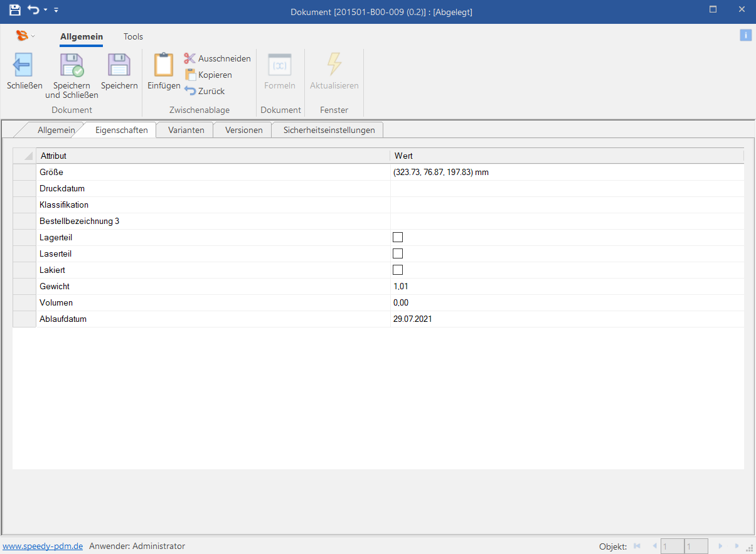Viewport: 756px width, 554px height.
Task: Click Speichern und Schließen icon
Action: [x=72, y=65]
